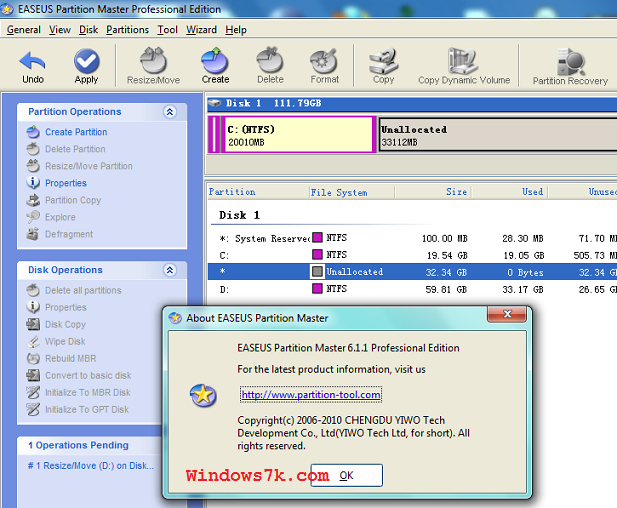Viewport: 617px width, 508px height.
Task: Open Copy Dynamic Volume tool
Action: 463,61
